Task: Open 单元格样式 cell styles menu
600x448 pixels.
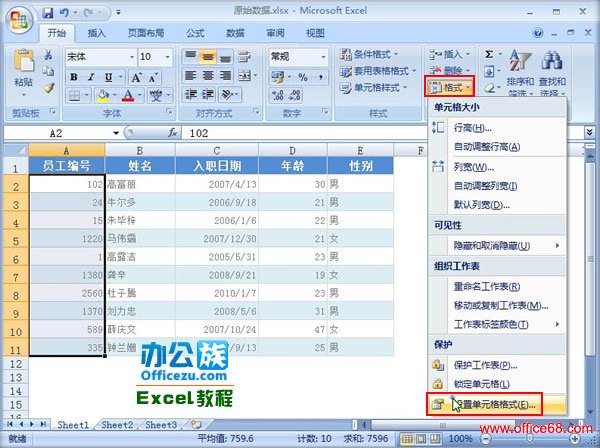Action: [x=373, y=88]
